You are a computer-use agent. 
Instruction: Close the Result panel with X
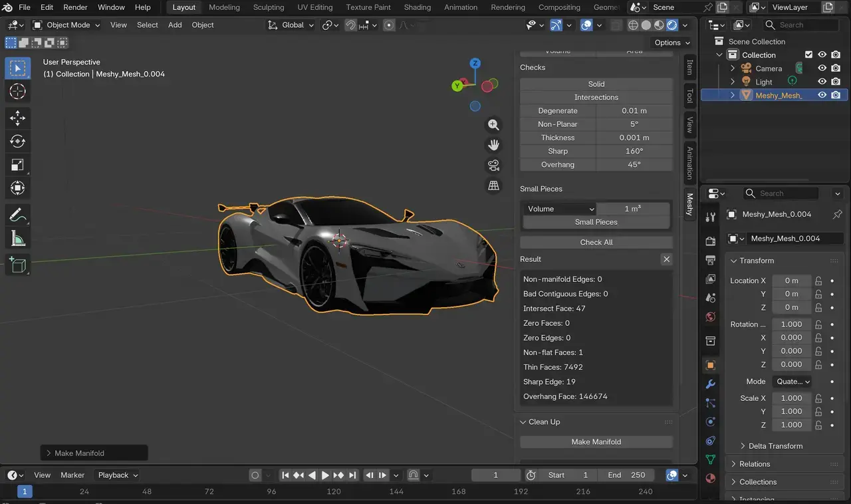(x=666, y=259)
